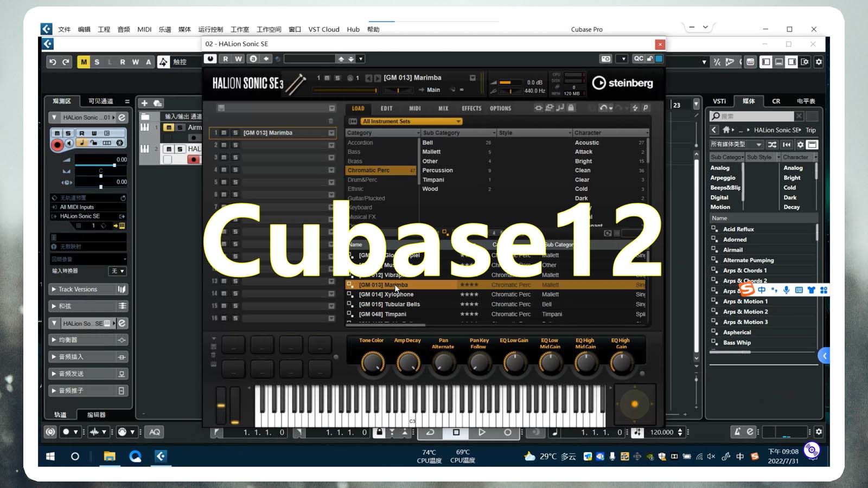Mute slot 1 GM 013 Marimba
868x488 pixels.
(224, 133)
